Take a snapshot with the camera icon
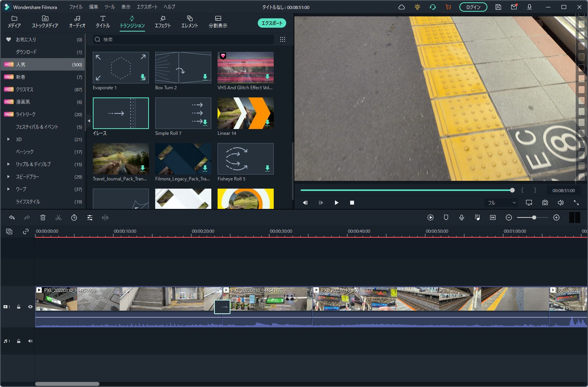 click(x=545, y=203)
